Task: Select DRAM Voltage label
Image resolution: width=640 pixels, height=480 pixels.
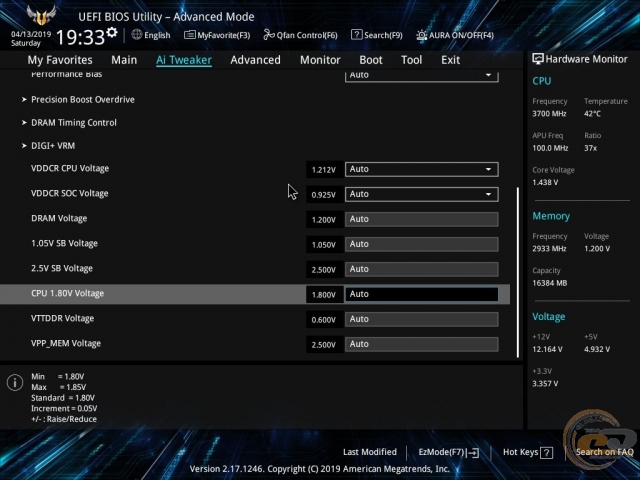Action: (59, 218)
